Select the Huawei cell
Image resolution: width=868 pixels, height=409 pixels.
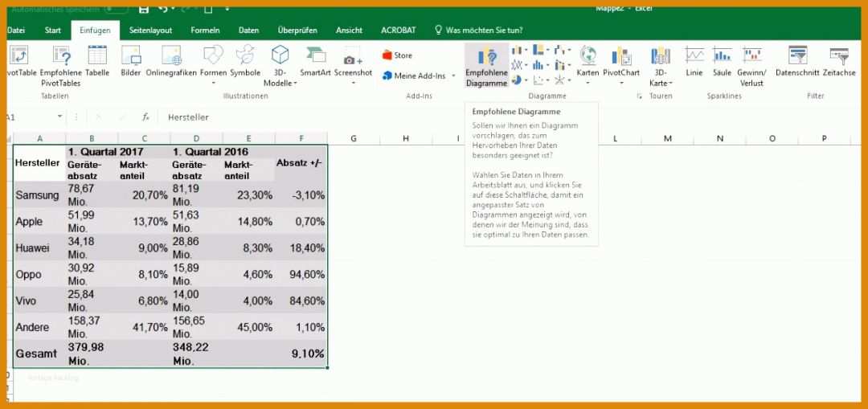click(x=39, y=247)
